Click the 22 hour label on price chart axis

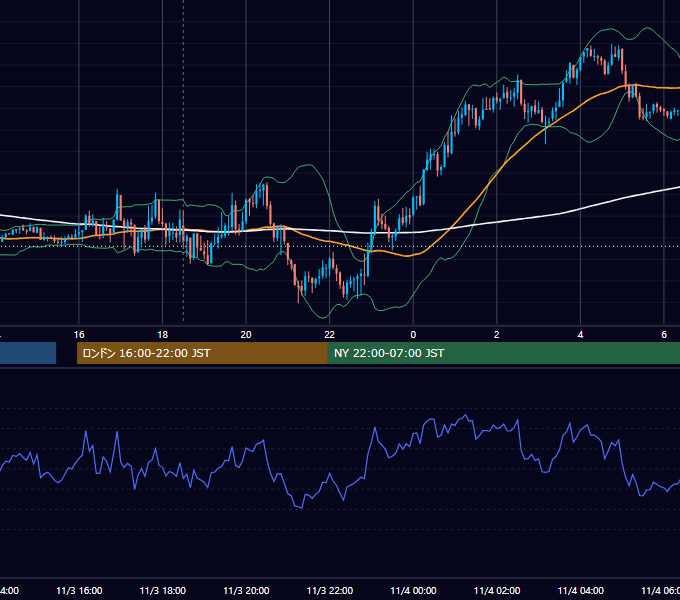pos(330,335)
